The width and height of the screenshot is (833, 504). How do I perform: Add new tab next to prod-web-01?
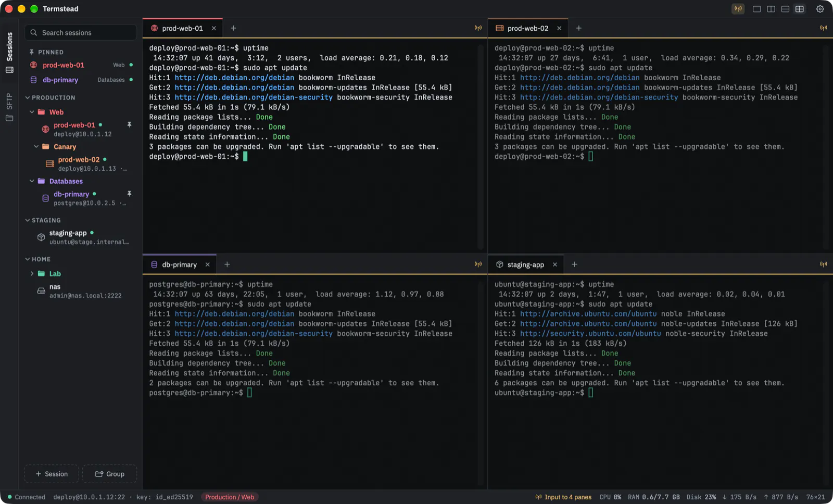click(233, 28)
